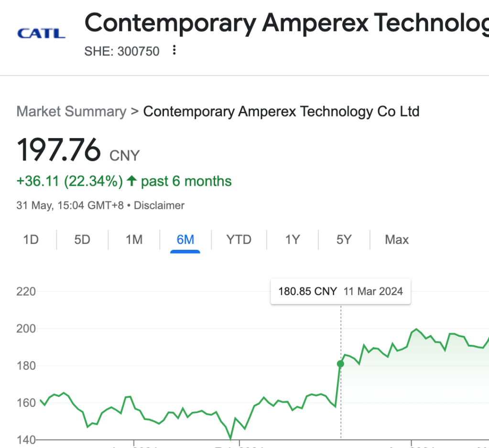
Task: Show the 1M price chart
Action: [x=134, y=239]
